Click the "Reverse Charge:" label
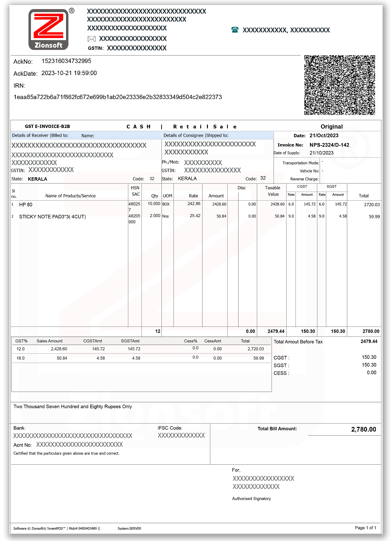 pos(305,179)
